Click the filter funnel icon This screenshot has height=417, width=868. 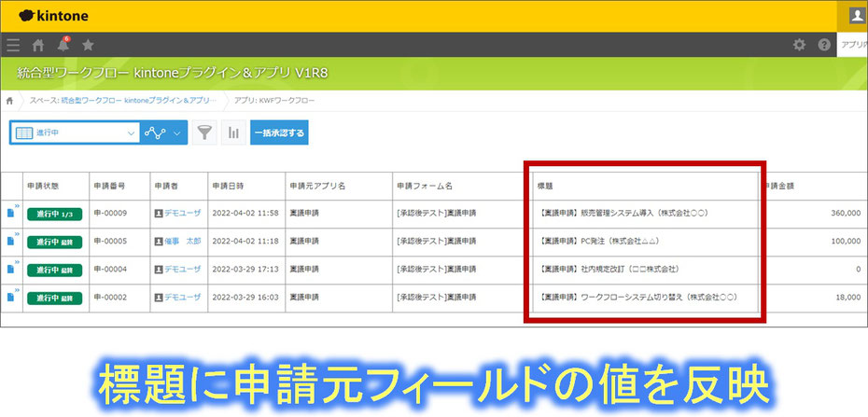204,132
